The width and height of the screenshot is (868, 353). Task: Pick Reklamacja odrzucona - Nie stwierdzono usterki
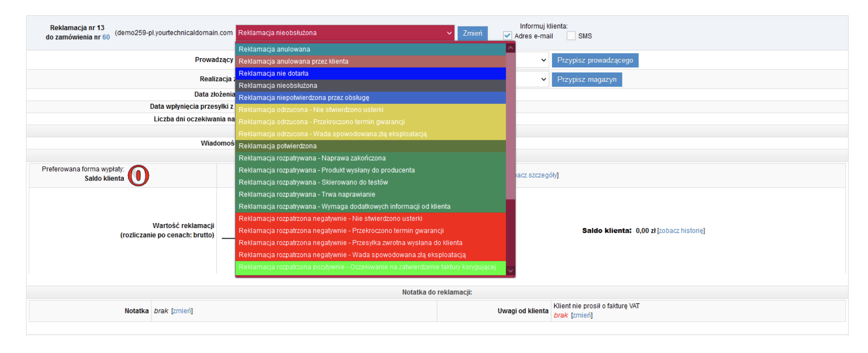[x=370, y=110]
